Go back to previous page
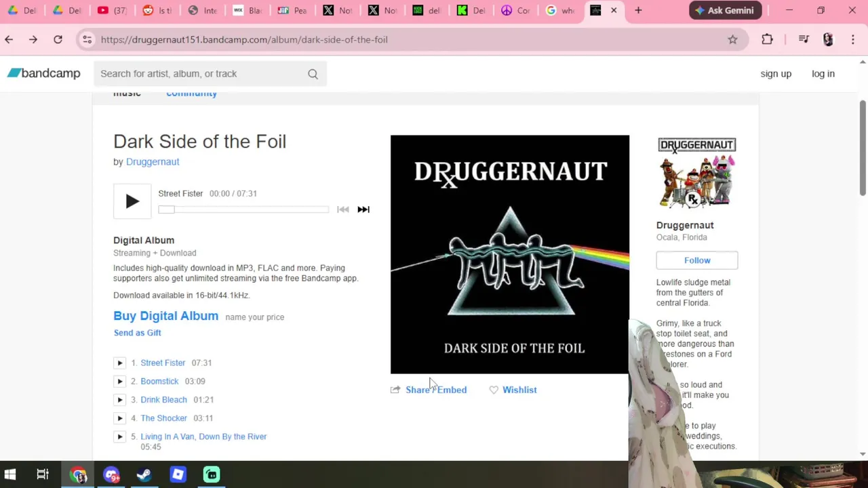 pyautogui.click(x=9, y=39)
